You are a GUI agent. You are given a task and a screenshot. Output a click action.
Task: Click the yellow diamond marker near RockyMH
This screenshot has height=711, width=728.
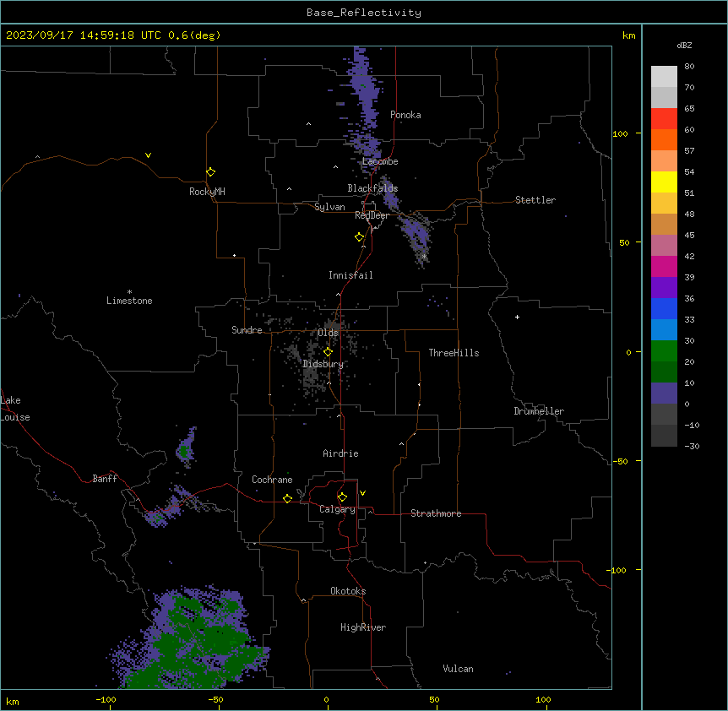[211, 172]
